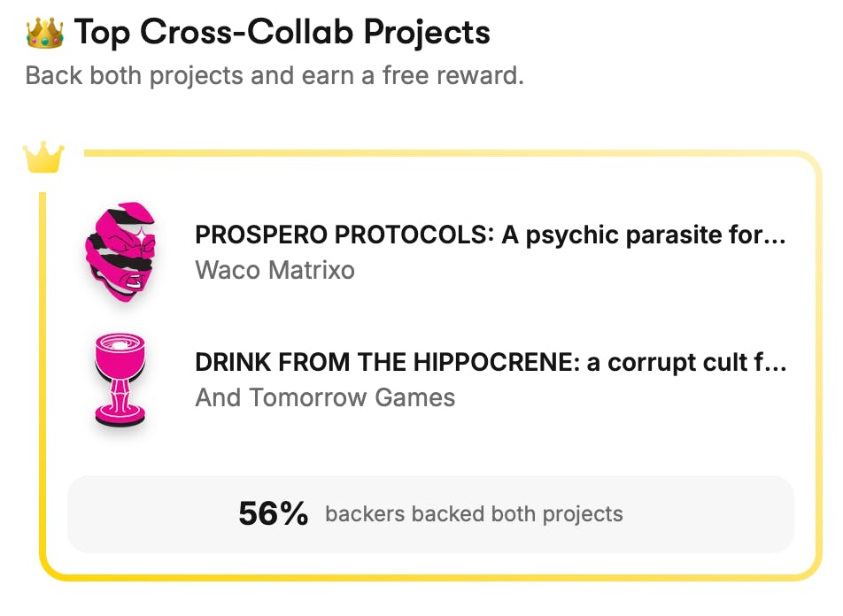Image resolution: width=843 pixels, height=616 pixels.
Task: Click the "DRINK FROM THE HIPPOCRENE:" project name
Action: [387, 363]
